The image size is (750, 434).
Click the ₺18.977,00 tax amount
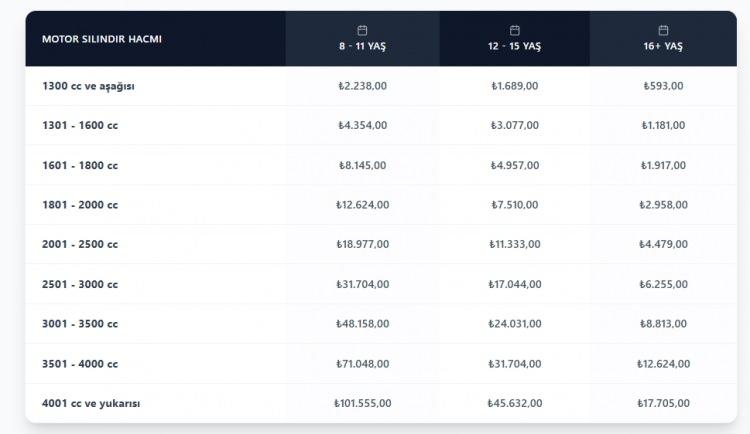pyautogui.click(x=362, y=244)
